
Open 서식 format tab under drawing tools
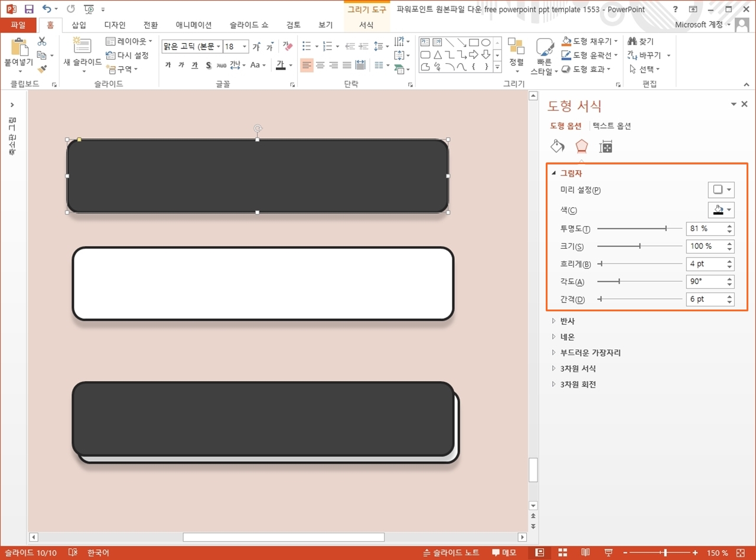click(366, 25)
